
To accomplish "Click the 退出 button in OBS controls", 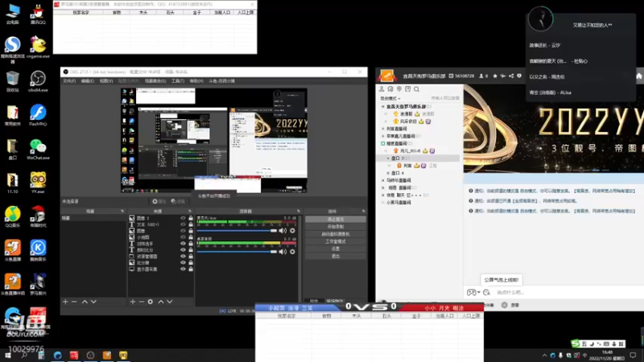I will tap(336, 256).
